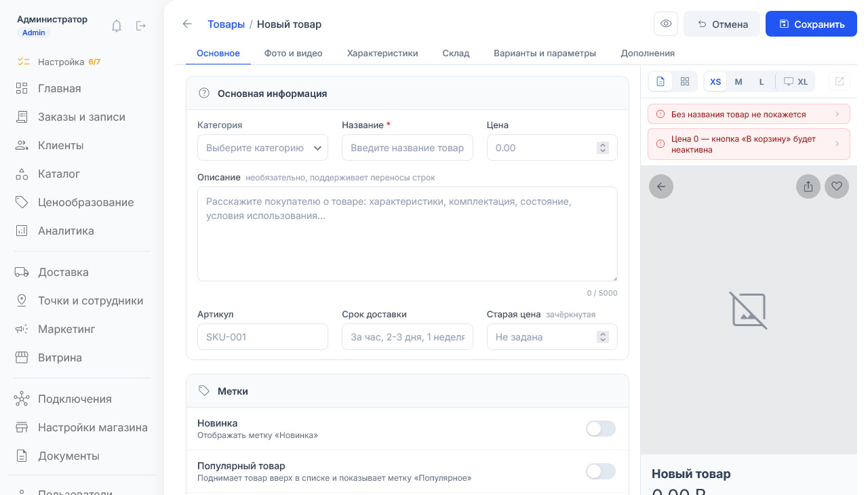Click back arrow in product preview
Viewport: 868px width, 495px height.
(661, 186)
